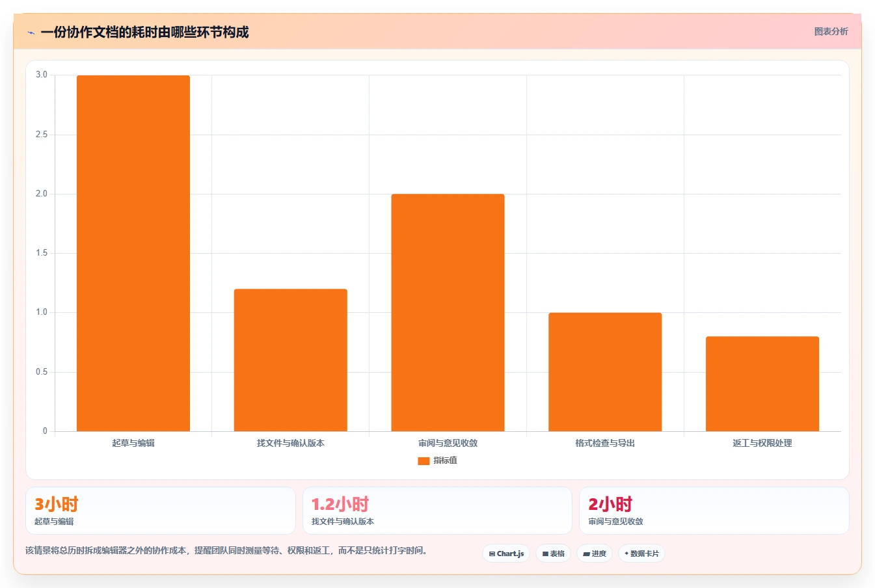Click the 3.0 y-axis tick label
The image size is (875, 588).
pos(42,75)
